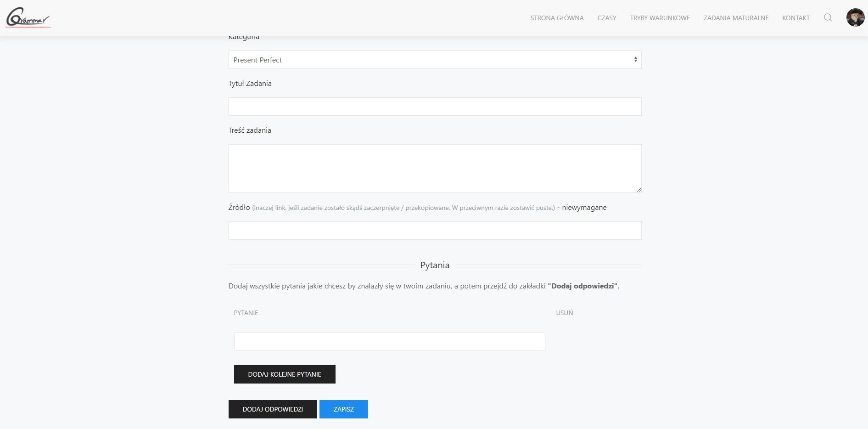Click the Źródło field label
Viewport: 868px width, 429px height.
point(239,208)
